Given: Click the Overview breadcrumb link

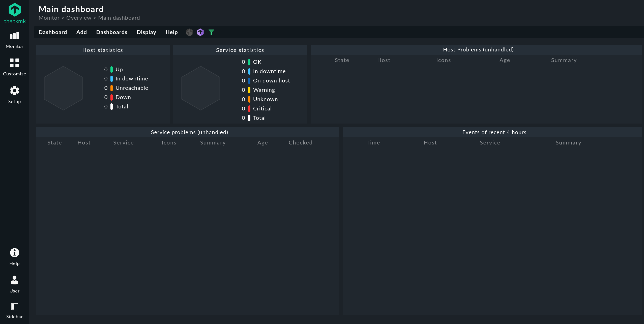Looking at the screenshot, I should (x=79, y=18).
